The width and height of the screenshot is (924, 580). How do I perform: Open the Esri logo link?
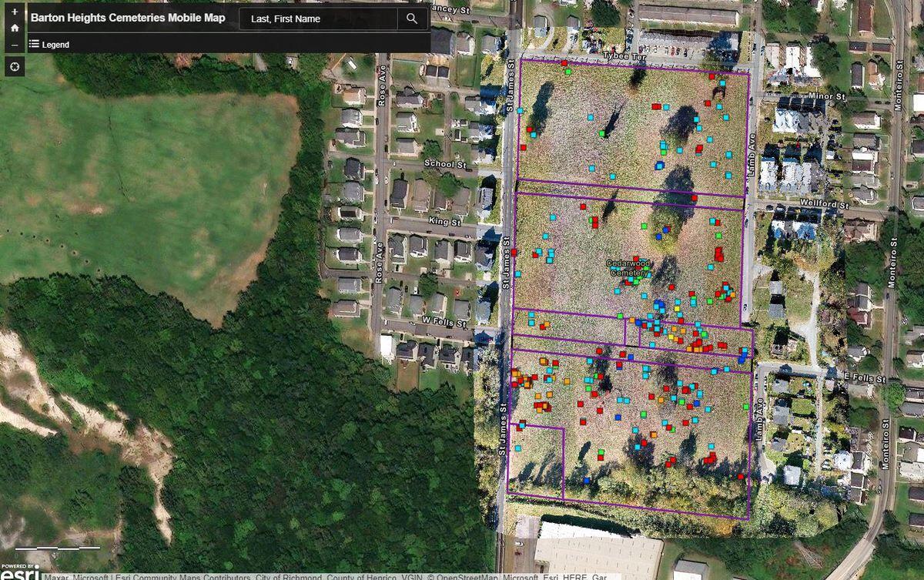[x=20, y=572]
